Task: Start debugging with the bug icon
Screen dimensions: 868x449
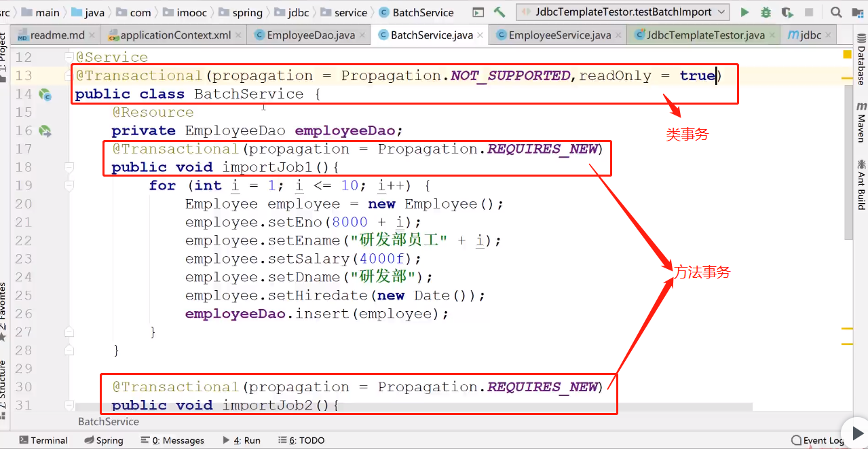Action: click(766, 12)
